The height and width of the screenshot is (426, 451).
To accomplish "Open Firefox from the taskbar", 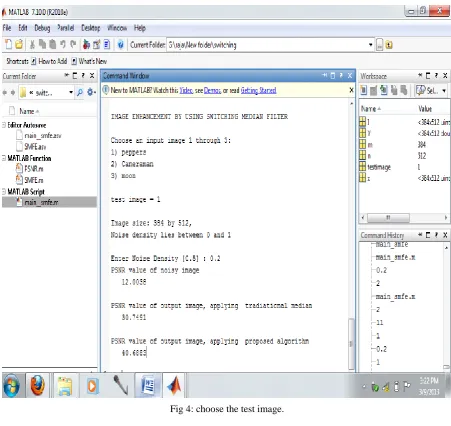I will [x=38, y=386].
